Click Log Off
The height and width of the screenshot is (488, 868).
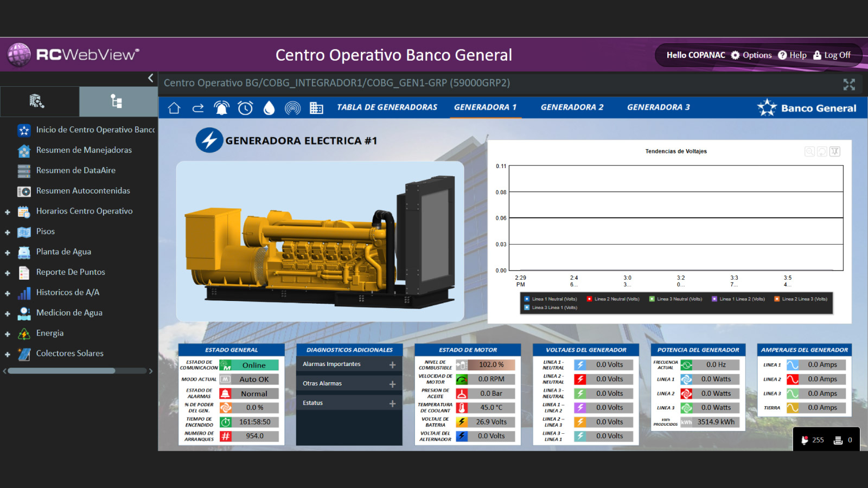tap(832, 55)
